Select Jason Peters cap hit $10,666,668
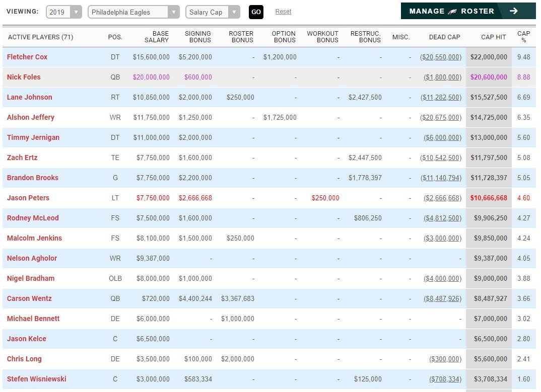 489,198
